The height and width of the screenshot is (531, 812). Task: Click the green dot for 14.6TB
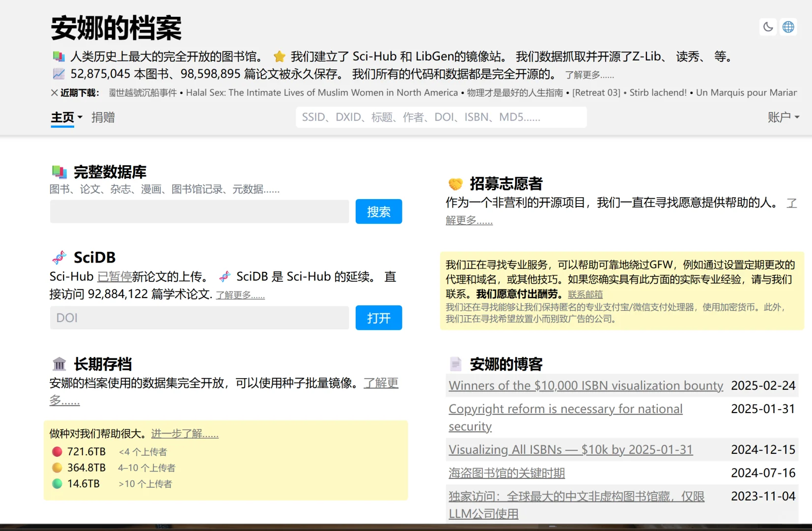(57, 484)
